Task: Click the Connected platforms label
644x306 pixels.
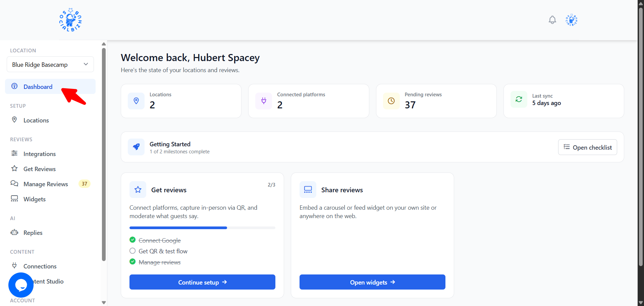Action: pos(301,95)
